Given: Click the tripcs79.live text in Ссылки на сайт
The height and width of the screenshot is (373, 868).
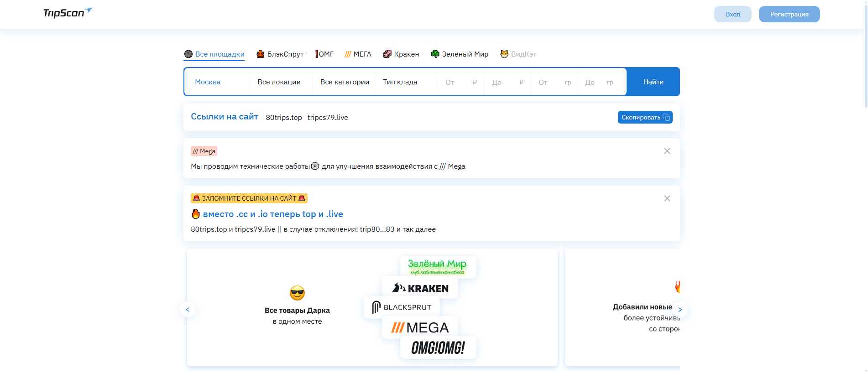Looking at the screenshot, I should point(328,118).
